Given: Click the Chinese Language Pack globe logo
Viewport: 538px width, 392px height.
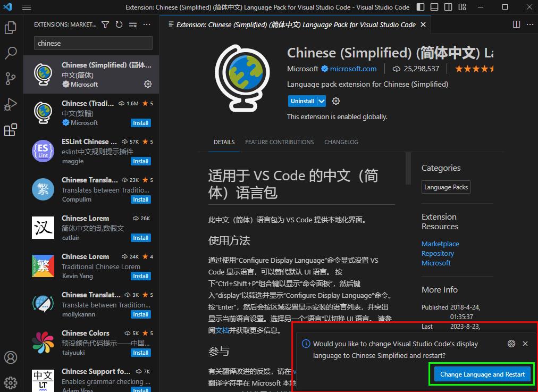Looking at the screenshot, I should pyautogui.click(x=242, y=78).
